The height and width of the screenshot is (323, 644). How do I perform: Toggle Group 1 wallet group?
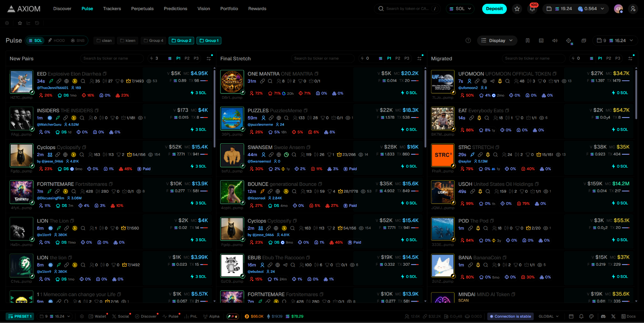(x=209, y=41)
